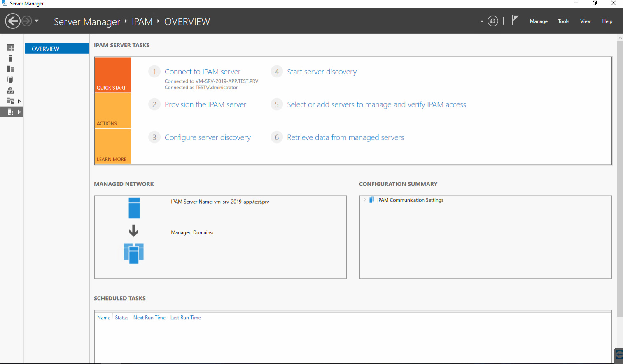
Task: Click the IPAM server icon in Managed Network
Action: point(134,208)
